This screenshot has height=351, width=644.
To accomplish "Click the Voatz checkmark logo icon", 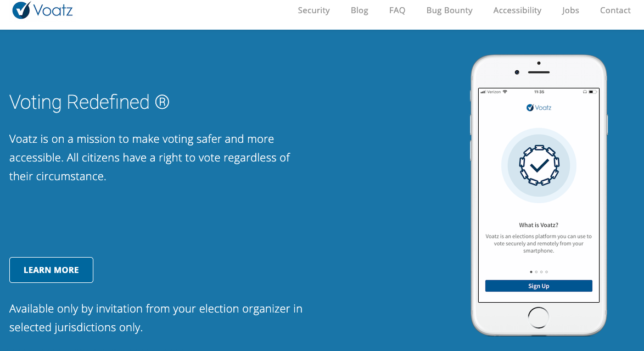I will (x=21, y=10).
